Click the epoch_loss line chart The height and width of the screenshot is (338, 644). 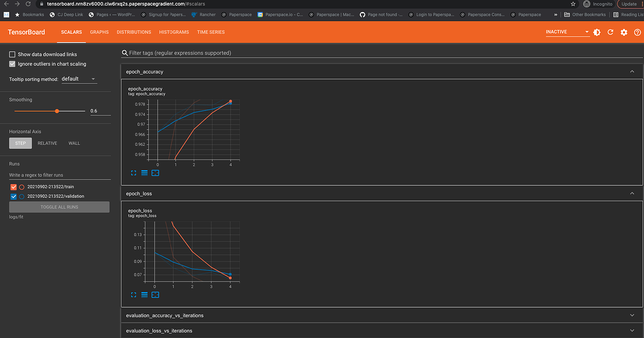[192, 251]
